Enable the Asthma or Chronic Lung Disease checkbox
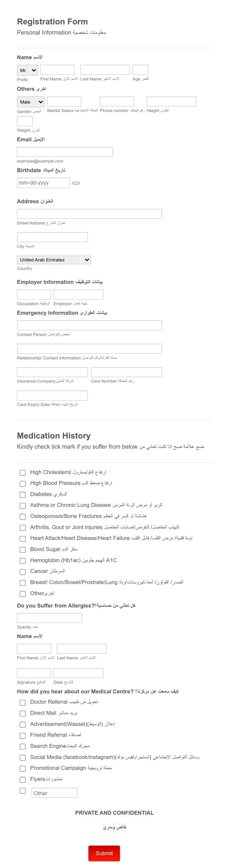229x868 pixels. (22, 506)
